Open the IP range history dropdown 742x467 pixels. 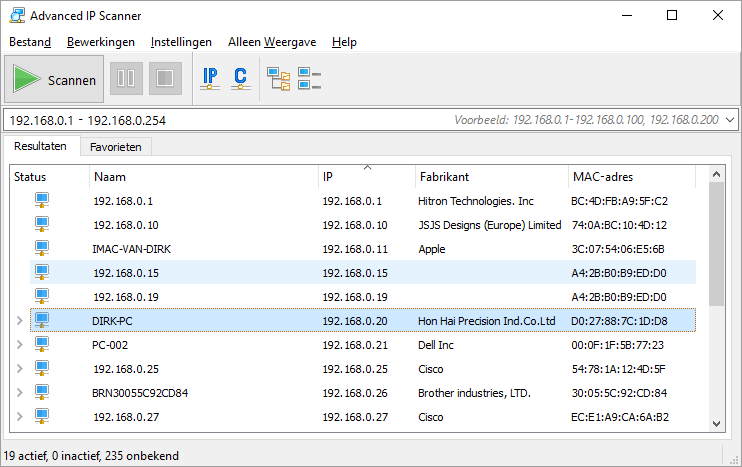[x=730, y=120]
